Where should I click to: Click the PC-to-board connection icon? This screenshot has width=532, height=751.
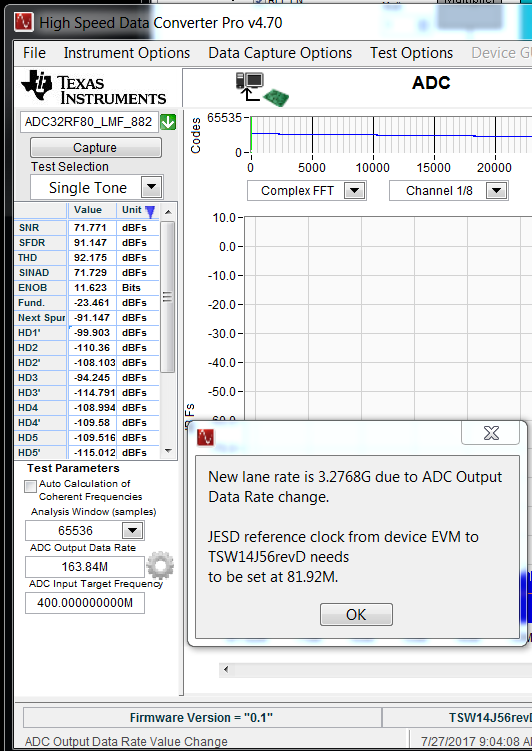tap(262, 89)
